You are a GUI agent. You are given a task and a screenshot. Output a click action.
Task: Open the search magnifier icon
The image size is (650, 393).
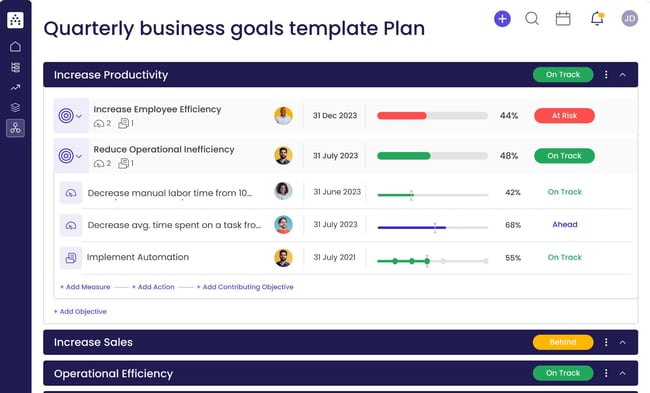click(x=532, y=19)
